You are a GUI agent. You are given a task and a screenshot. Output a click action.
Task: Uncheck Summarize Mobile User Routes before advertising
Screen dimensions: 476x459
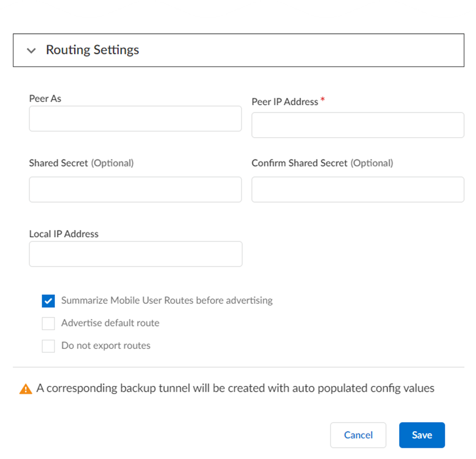pyautogui.click(x=48, y=301)
